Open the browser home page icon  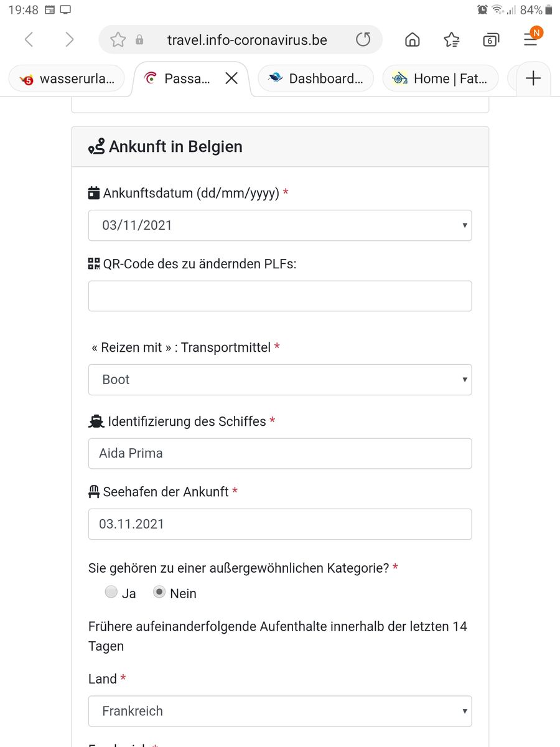[412, 40]
